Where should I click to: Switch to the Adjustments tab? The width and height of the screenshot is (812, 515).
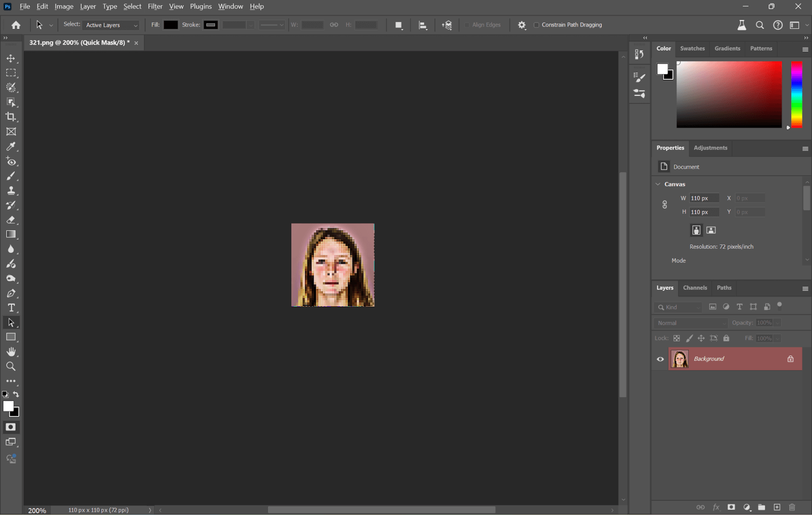(x=710, y=148)
